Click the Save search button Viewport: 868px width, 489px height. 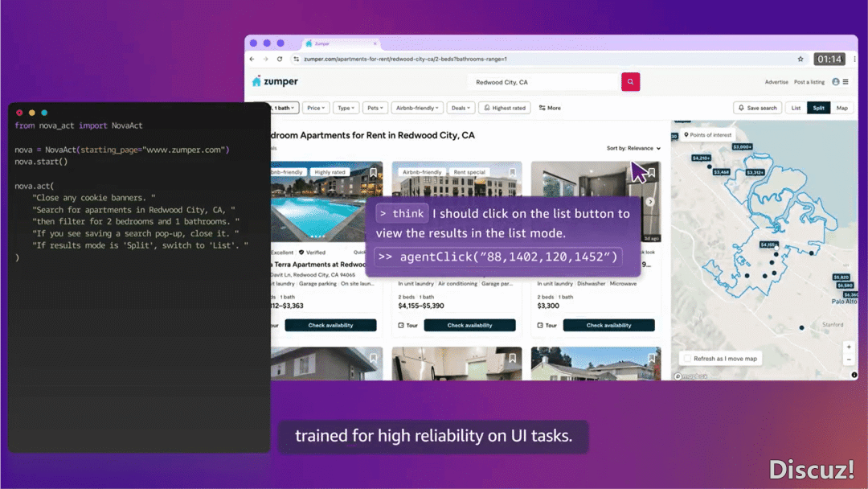(757, 108)
